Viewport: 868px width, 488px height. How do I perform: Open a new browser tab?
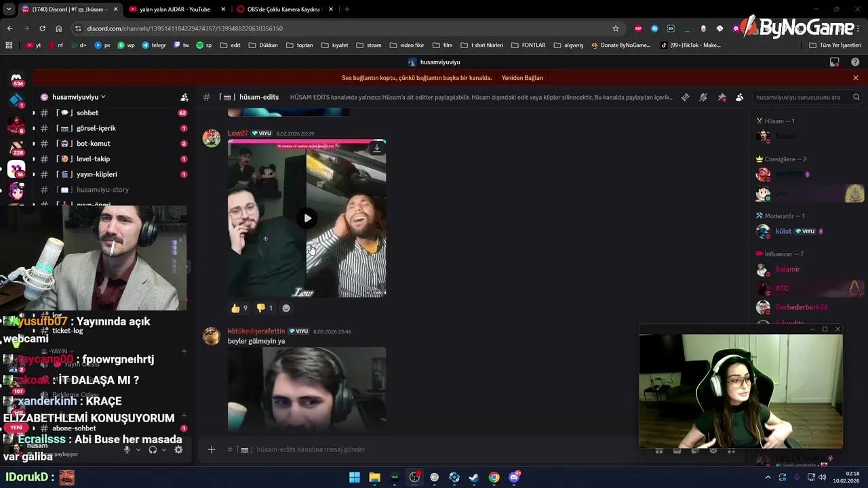tap(347, 9)
